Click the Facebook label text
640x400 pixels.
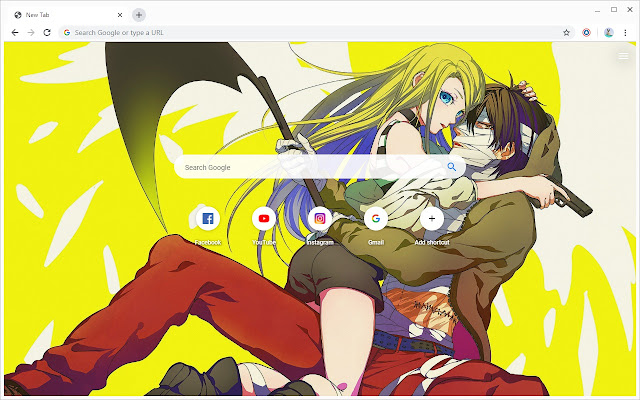[208, 242]
